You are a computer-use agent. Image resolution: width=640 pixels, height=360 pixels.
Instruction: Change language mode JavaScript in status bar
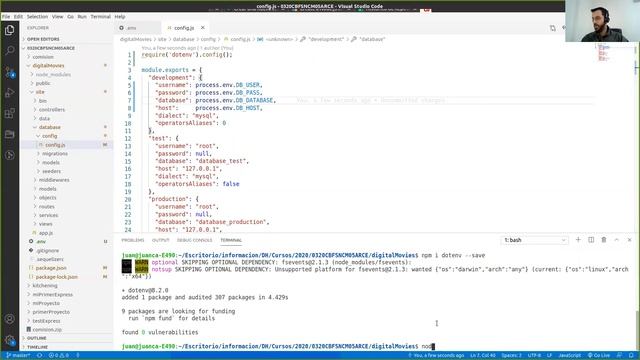(569, 356)
